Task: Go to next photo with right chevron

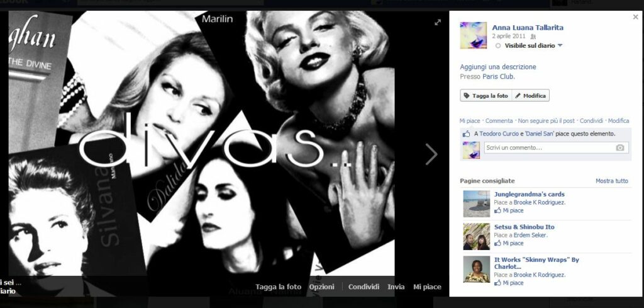Action: coord(431,154)
